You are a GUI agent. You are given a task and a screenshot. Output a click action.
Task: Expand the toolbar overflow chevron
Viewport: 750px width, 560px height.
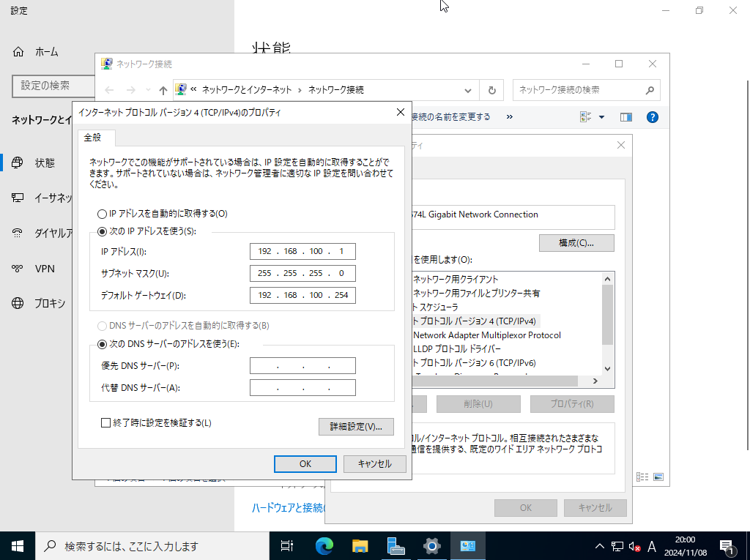pyautogui.click(x=510, y=117)
